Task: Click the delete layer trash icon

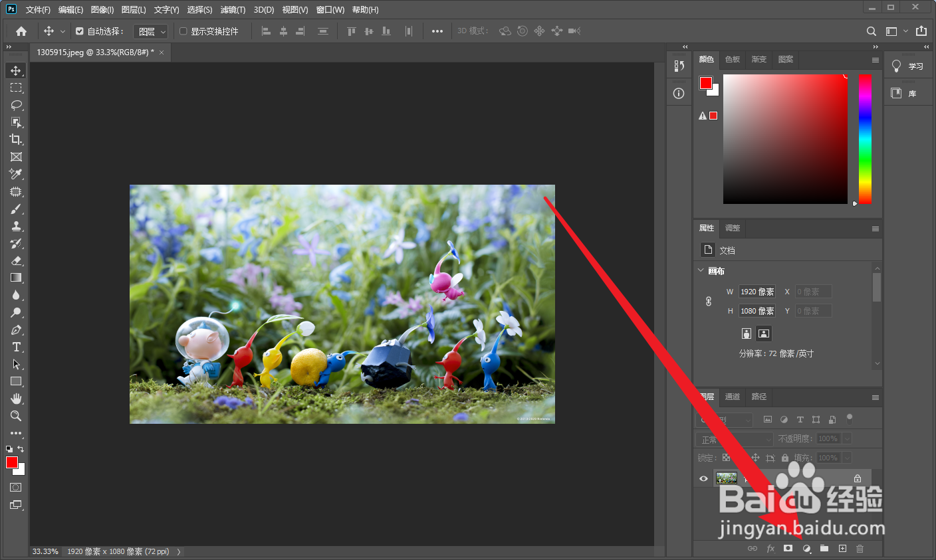Action: click(x=860, y=548)
